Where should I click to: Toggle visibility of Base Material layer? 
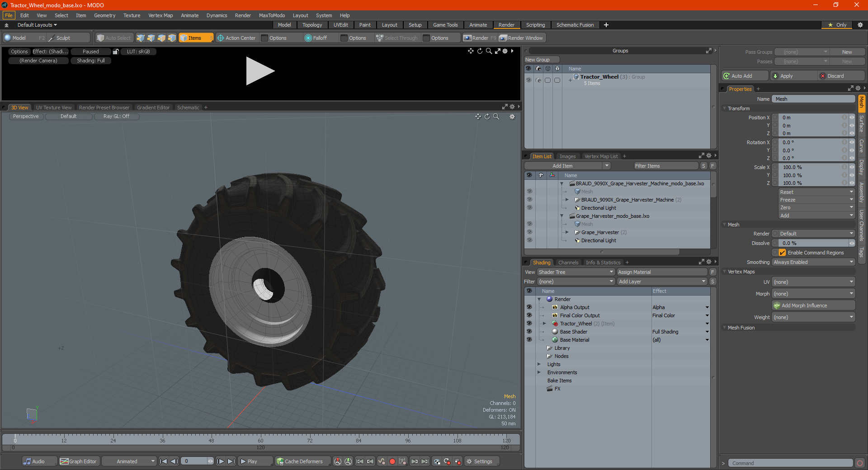(x=529, y=340)
